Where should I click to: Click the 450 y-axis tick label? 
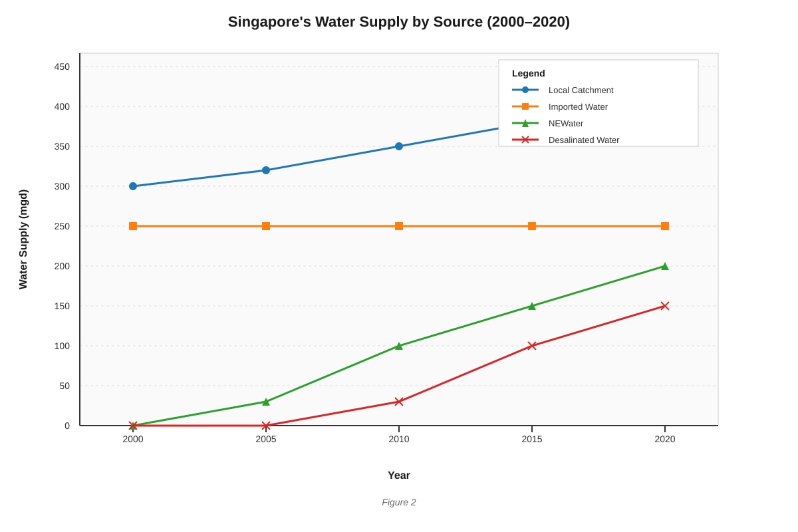click(62, 66)
